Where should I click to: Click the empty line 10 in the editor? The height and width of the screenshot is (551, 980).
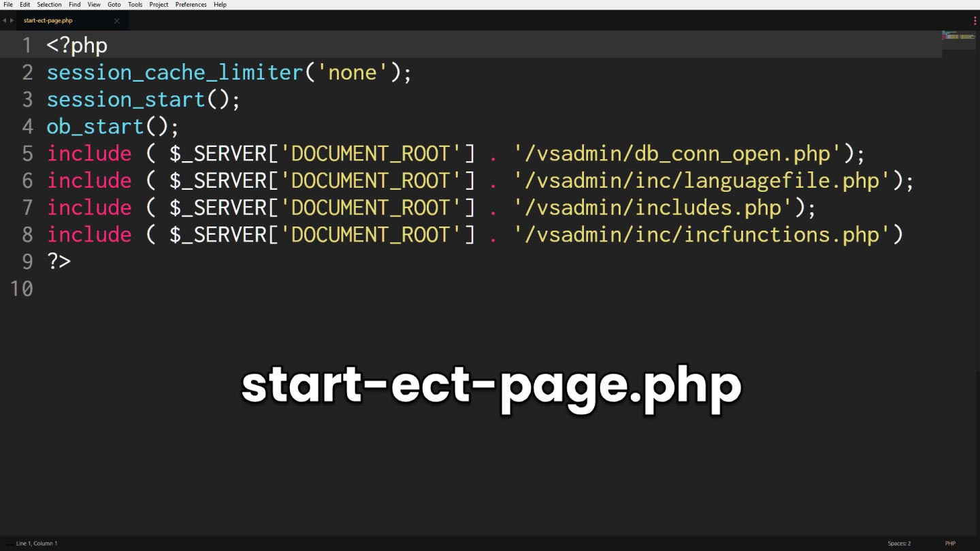(272, 289)
